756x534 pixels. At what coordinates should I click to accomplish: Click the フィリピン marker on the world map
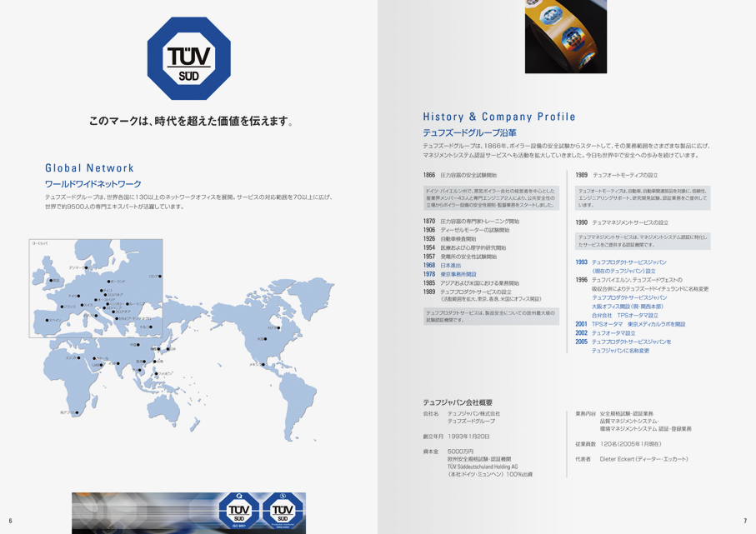pyautogui.click(x=155, y=373)
